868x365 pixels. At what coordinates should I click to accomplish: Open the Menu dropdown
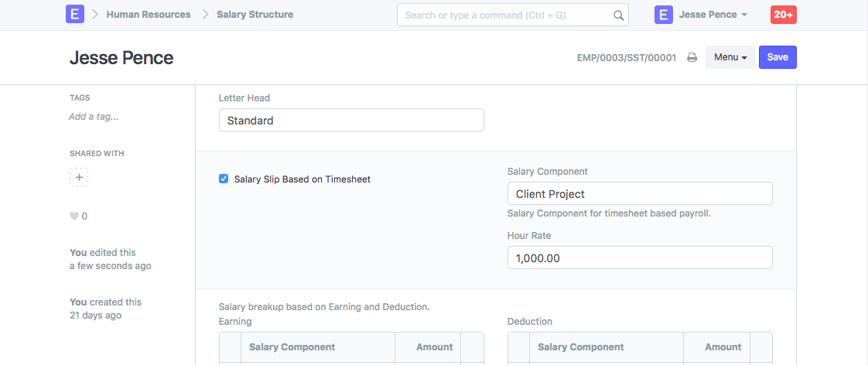(x=730, y=57)
